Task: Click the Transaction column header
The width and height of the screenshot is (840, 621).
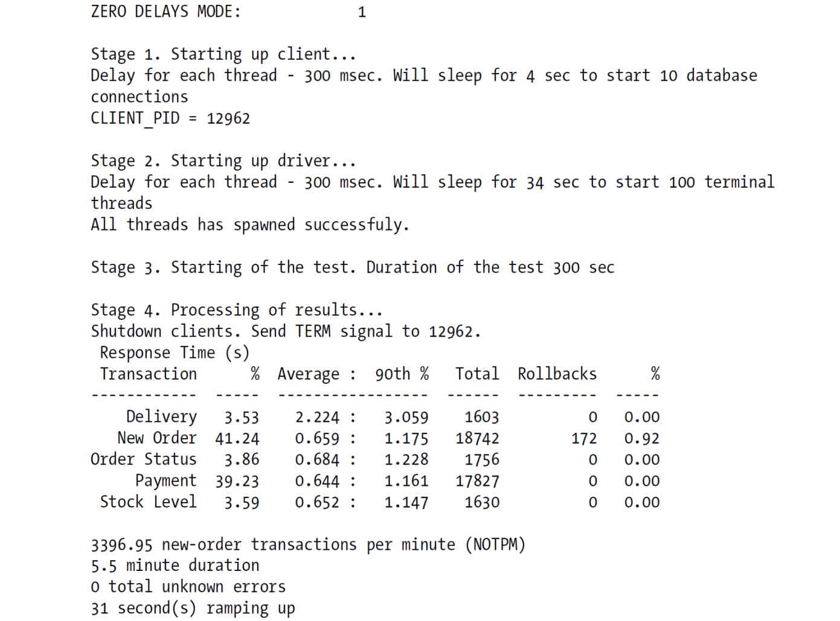Action: click(149, 374)
